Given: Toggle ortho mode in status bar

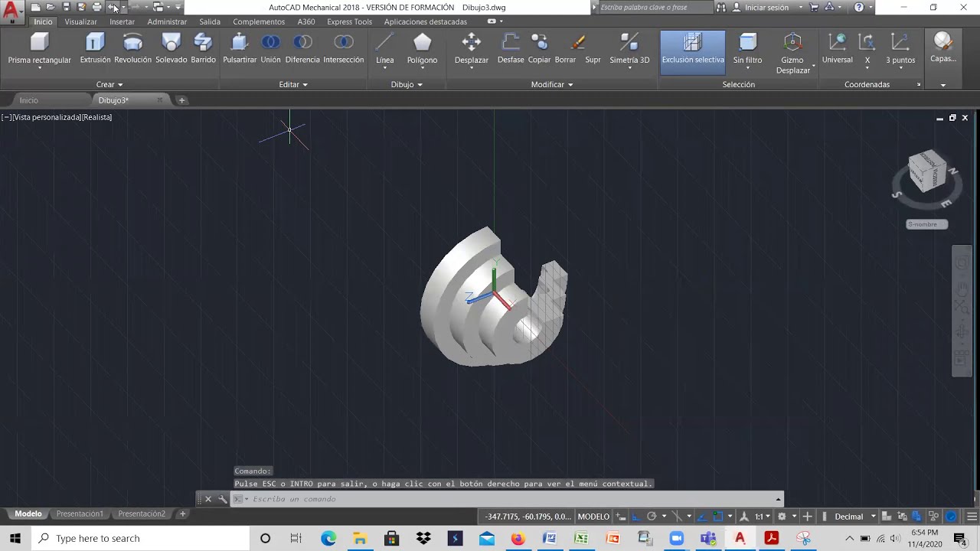Looking at the screenshot, I should pyautogui.click(x=636, y=517).
